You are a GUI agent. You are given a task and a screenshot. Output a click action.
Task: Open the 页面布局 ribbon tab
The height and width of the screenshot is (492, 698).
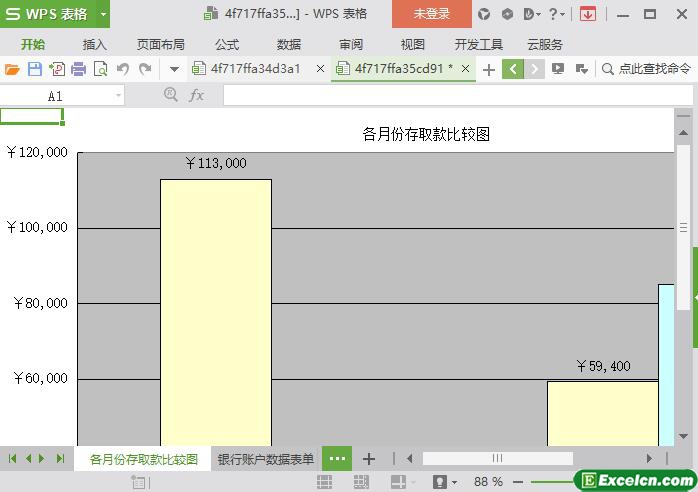[x=161, y=45]
